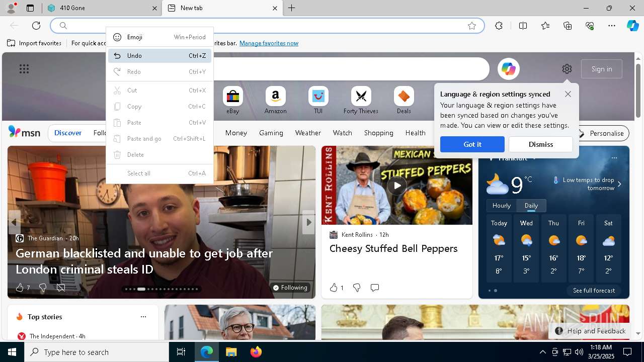Screen dimensions: 644x362
Task: Switch weather to Daily view
Action: 531,206
